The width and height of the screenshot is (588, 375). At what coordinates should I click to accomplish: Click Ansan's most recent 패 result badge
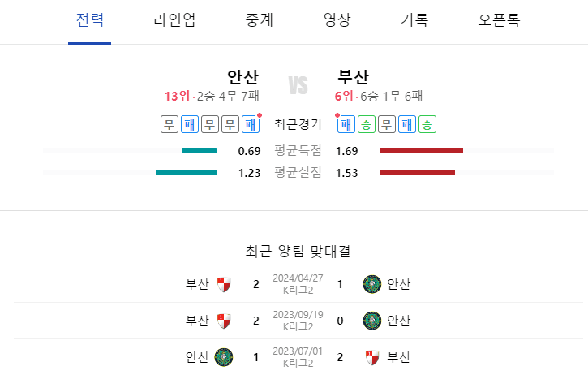[x=251, y=124]
